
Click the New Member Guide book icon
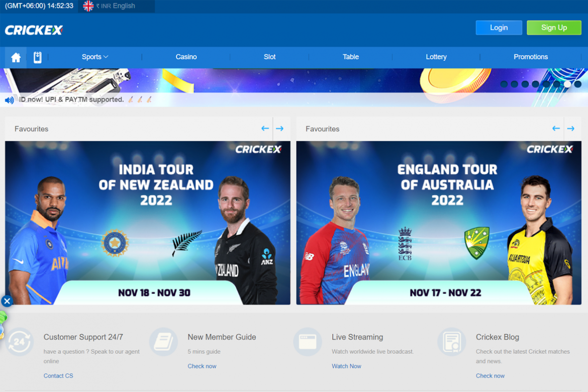[163, 342]
